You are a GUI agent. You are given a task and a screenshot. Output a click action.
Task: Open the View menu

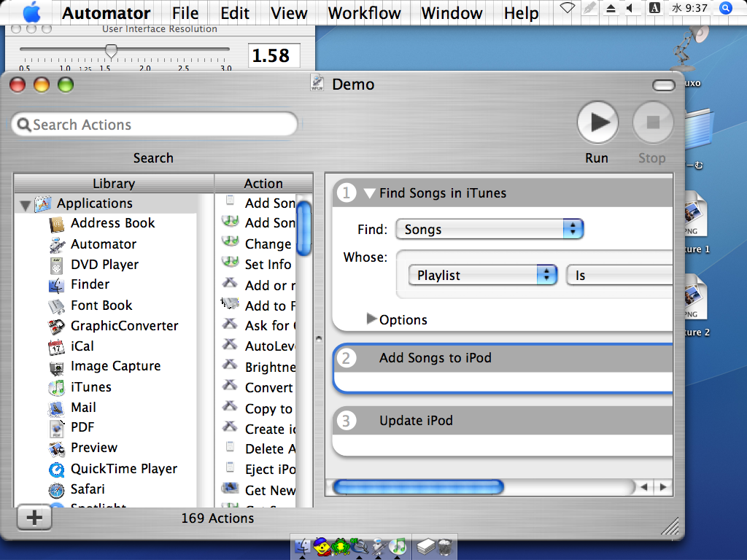pos(289,13)
